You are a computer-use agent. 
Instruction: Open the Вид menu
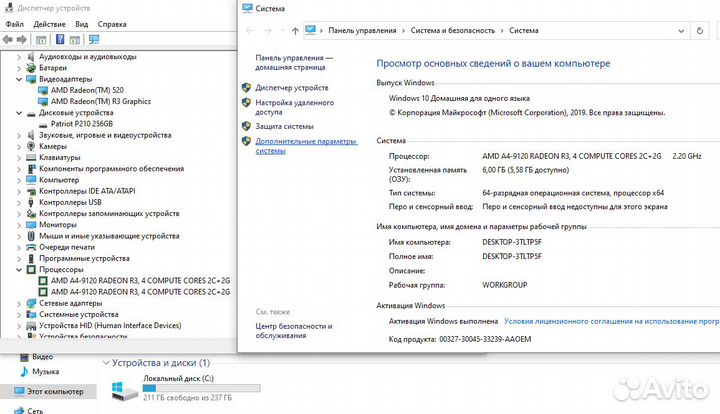tap(82, 24)
